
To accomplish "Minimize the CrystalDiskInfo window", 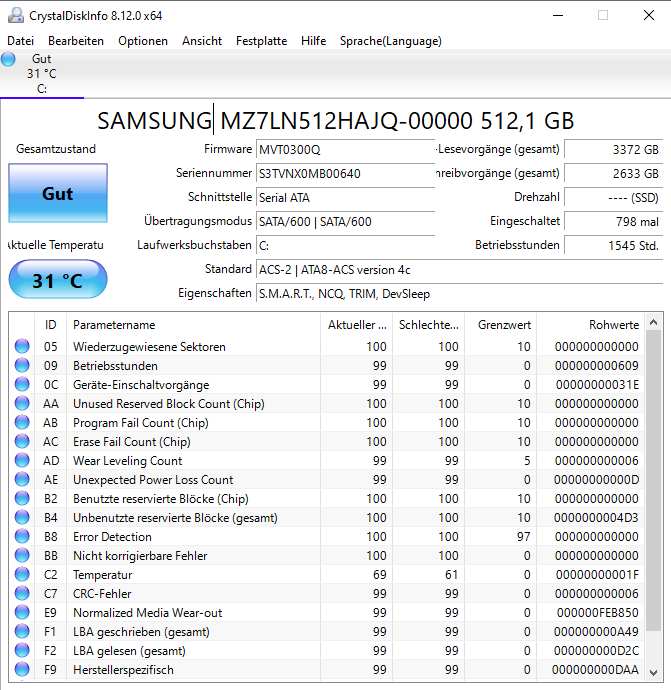I will tap(558, 15).
